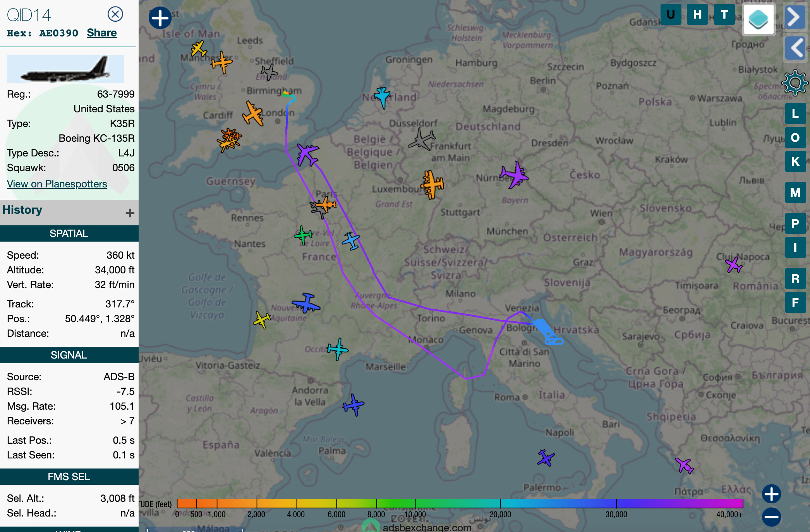Select the orange aircraft near Manchester
This screenshot has height=532, width=810.
(x=222, y=62)
